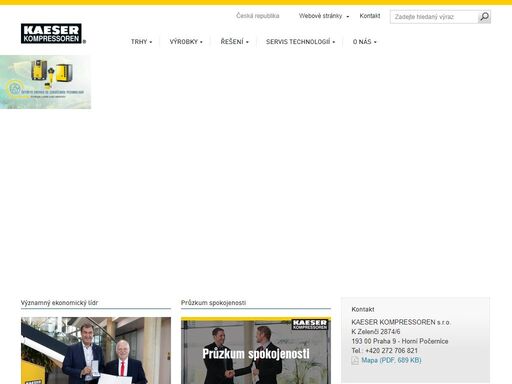Open the photo of two men with award
The image size is (512, 384).
[x=96, y=351]
